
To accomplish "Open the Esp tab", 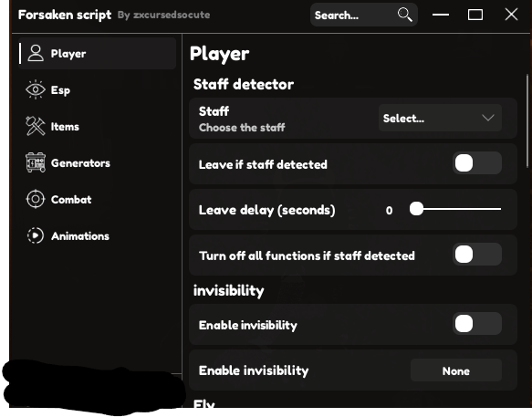I will click(98, 90).
